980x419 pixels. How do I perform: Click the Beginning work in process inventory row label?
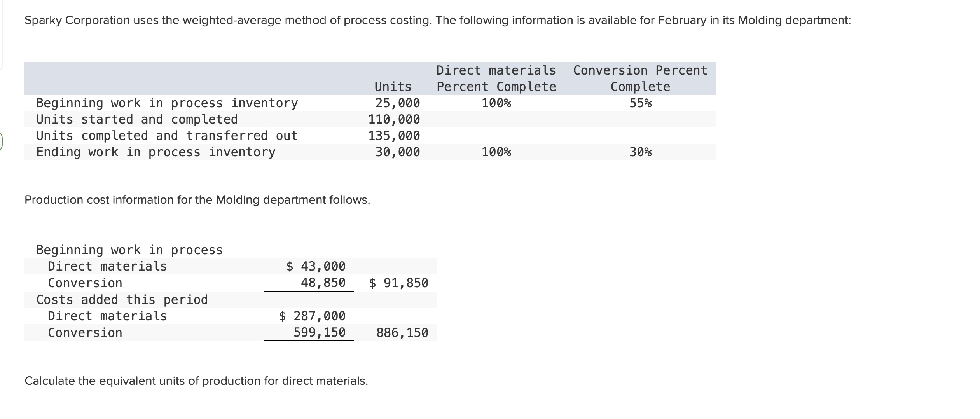167,103
